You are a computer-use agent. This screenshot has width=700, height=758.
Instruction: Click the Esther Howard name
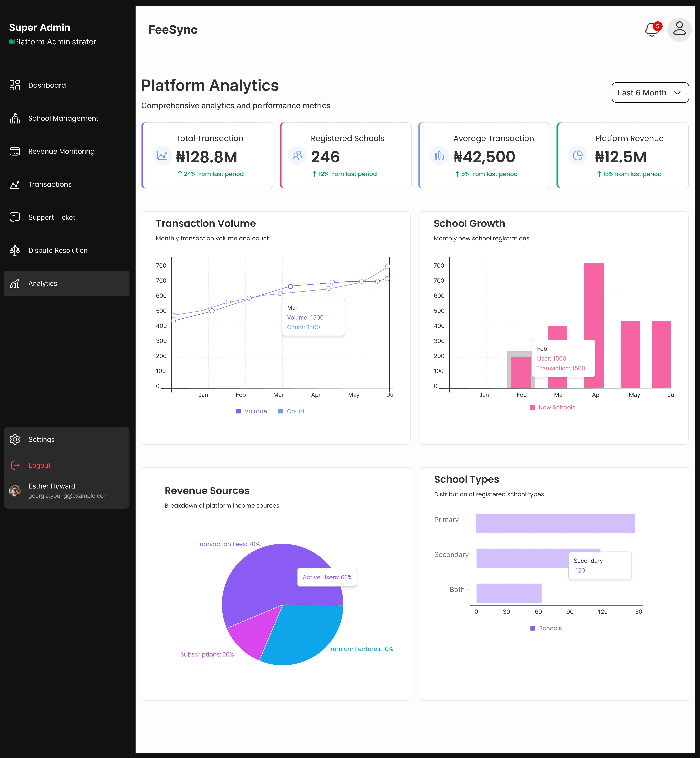tap(52, 486)
